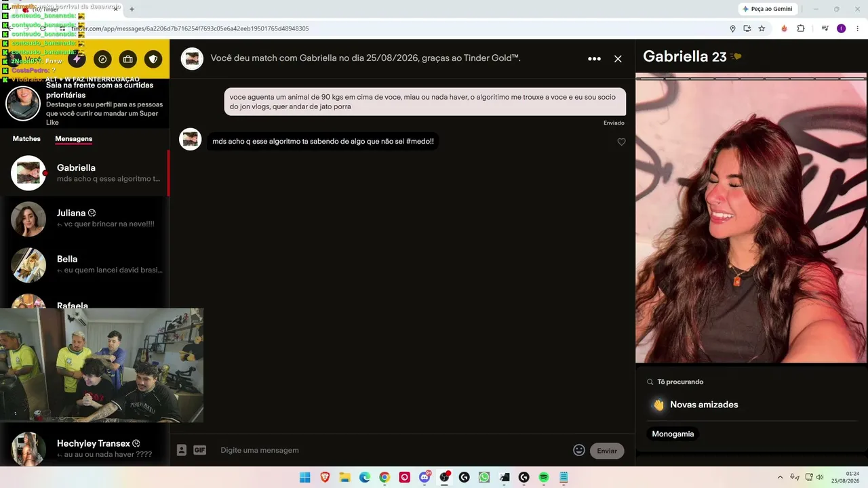Open File Explorer from the taskbar
This screenshot has width=868, height=488.
[x=344, y=477]
